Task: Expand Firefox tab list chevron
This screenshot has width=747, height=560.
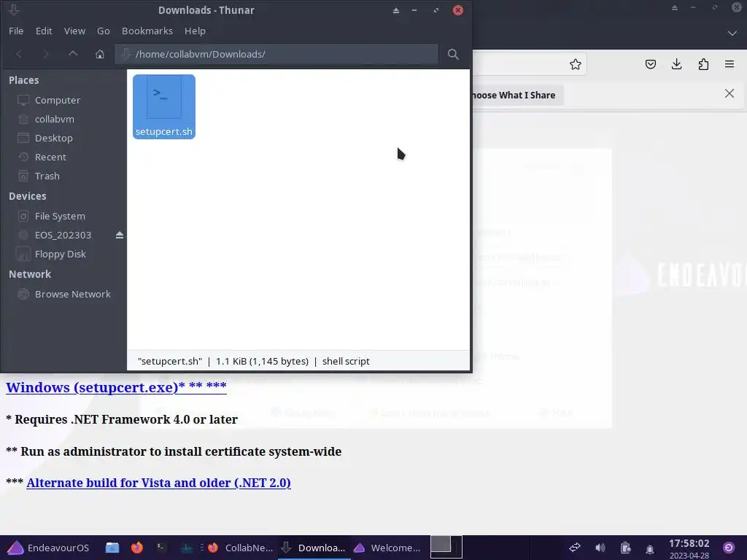Action: (x=732, y=34)
